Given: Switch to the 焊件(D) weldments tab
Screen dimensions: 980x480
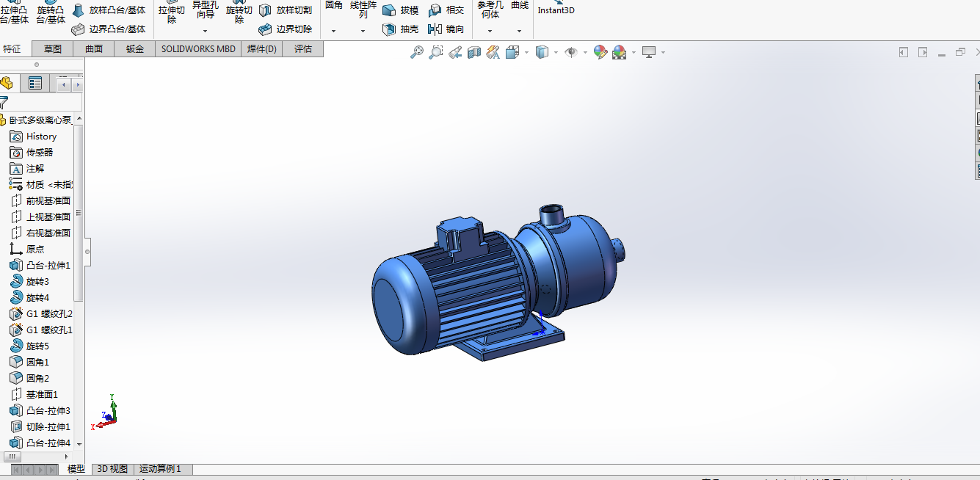Looking at the screenshot, I should (262, 49).
